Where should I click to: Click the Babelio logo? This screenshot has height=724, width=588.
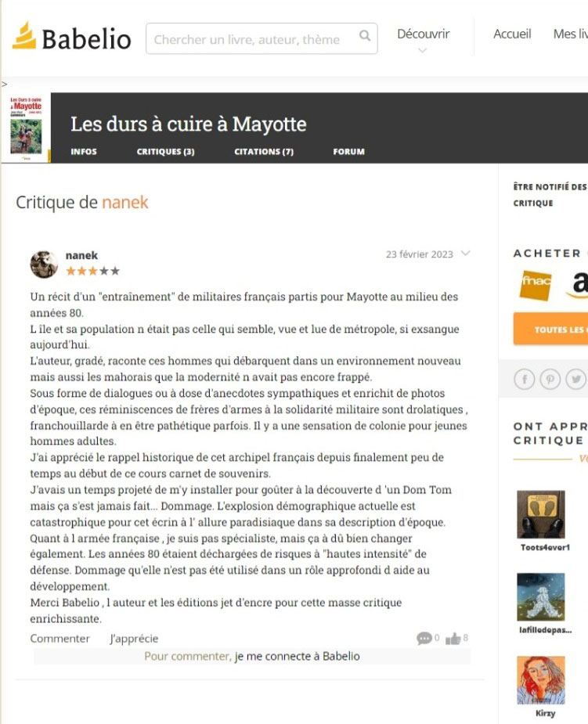[x=71, y=37]
